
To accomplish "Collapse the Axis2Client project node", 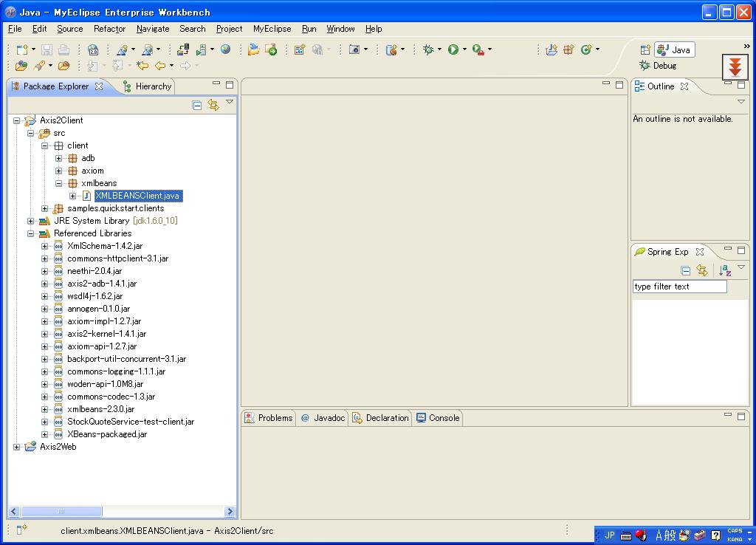I will (x=16, y=120).
